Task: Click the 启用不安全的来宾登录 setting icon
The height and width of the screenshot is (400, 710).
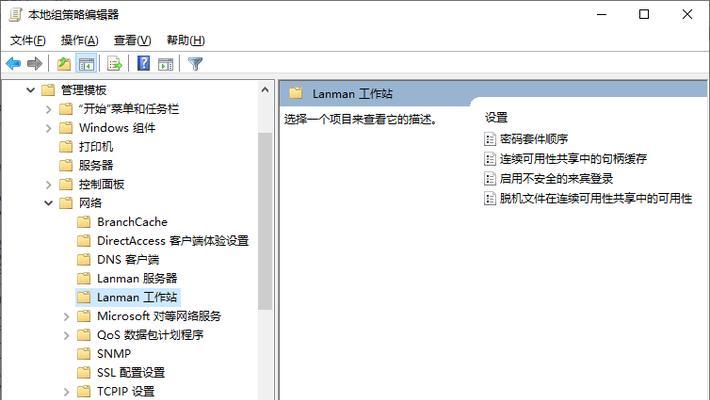Action: (x=489, y=178)
